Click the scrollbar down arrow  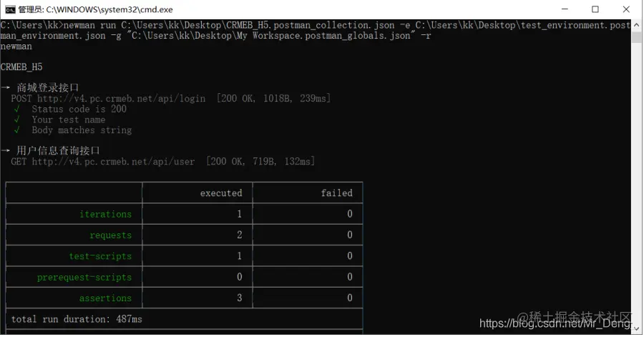pyautogui.click(x=637, y=329)
